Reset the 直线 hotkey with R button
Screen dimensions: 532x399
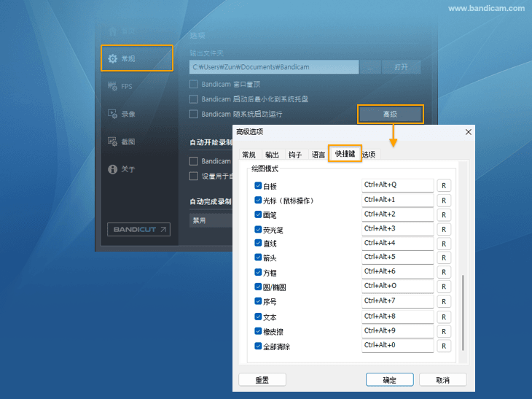click(444, 244)
